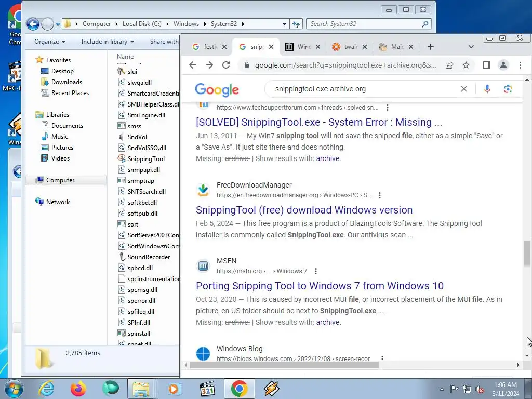The width and height of the screenshot is (532, 399).
Task: Select Videos library
Action: point(60,158)
